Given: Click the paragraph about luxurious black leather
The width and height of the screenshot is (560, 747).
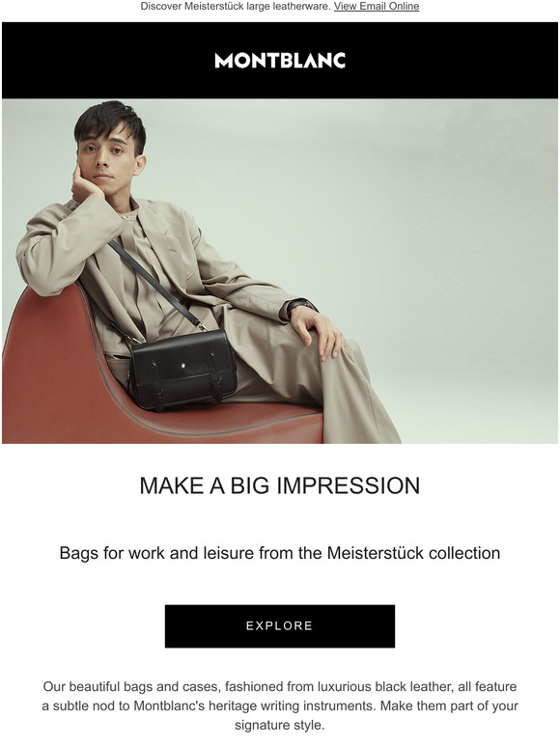Looking at the screenshot, I should (280, 705).
